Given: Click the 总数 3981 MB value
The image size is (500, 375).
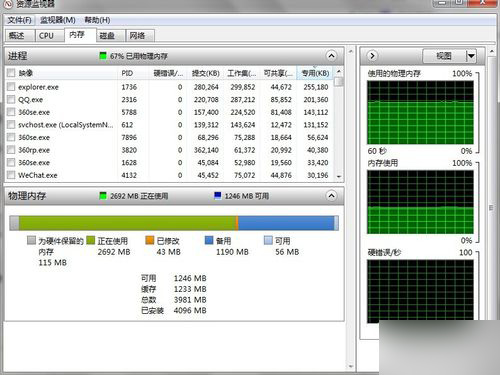Looking at the screenshot, I should point(190,300).
